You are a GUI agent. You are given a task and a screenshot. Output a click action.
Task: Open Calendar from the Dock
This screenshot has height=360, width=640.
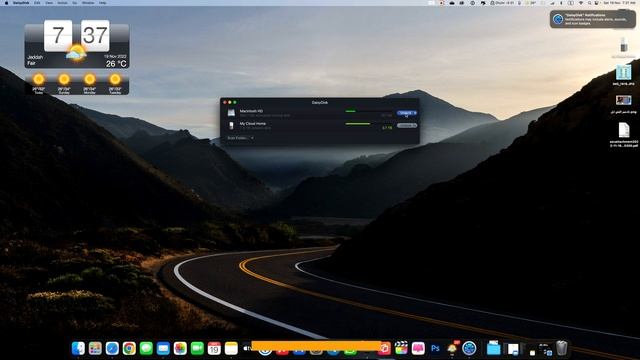[x=214, y=348]
